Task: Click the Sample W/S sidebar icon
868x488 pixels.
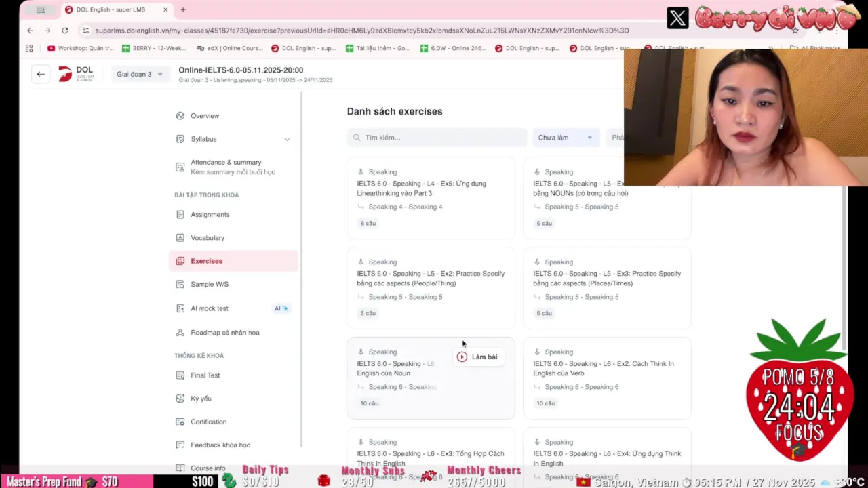Action: tap(180, 284)
